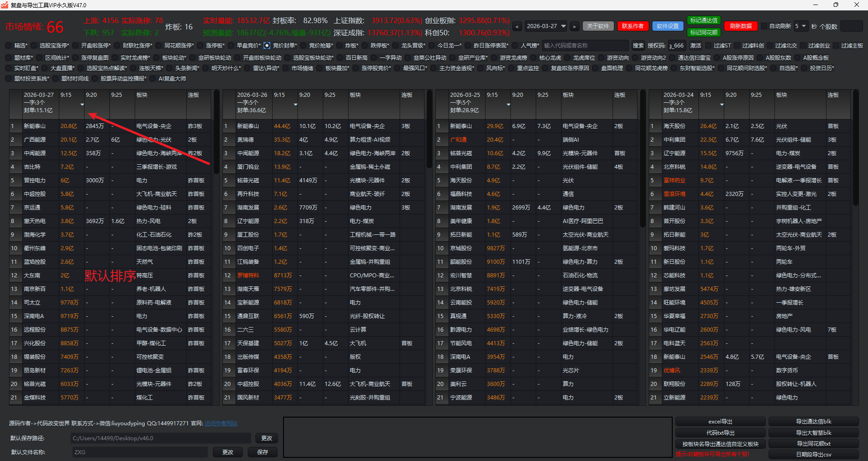Image resolution: width=868 pixels, height=461 pixels.
Task: Open the 9:15 column arrow in 2026-03-24 table
Action: click(722, 105)
